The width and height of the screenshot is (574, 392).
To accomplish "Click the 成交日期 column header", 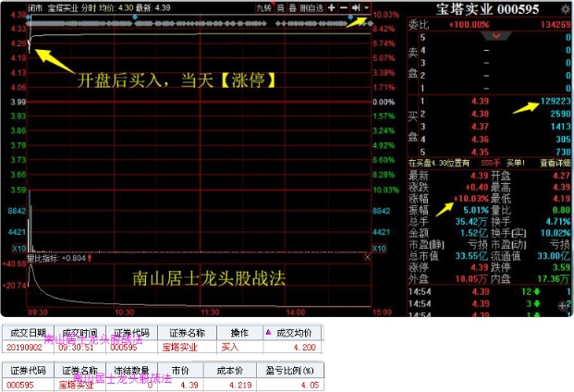I will point(28,333).
